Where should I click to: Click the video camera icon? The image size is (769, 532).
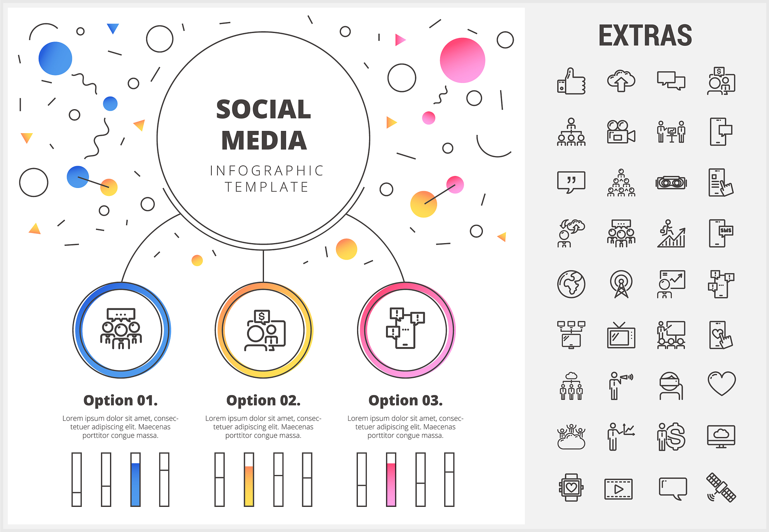point(621,132)
